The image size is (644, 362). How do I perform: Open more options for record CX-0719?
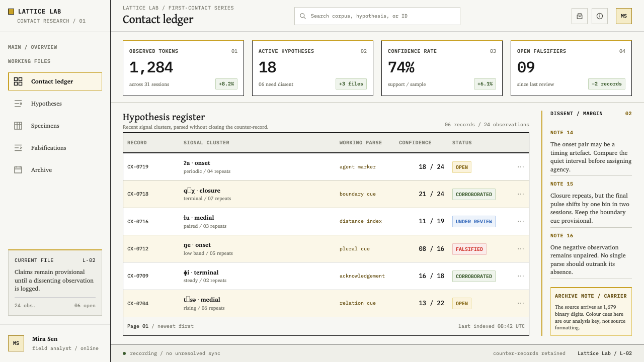521,167
